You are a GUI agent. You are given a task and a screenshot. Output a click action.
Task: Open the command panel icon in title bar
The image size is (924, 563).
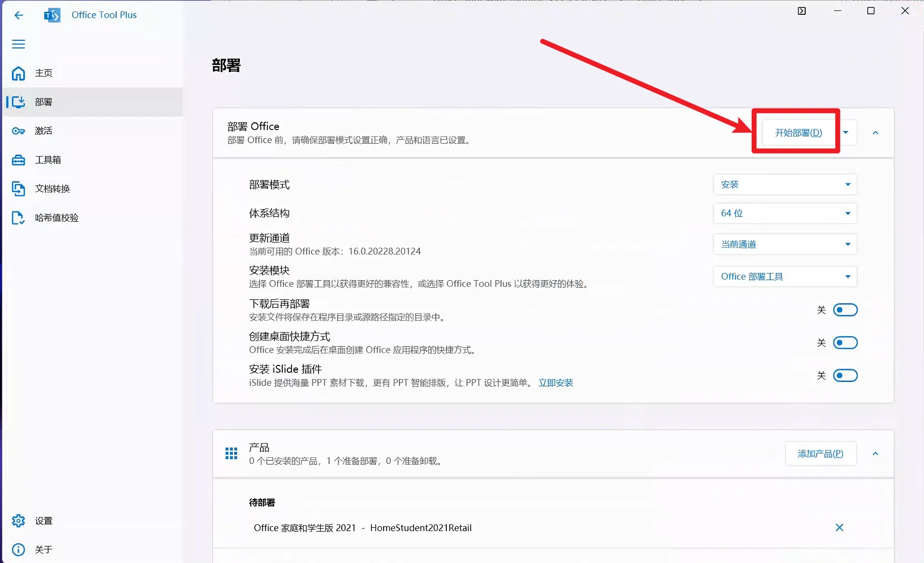click(x=802, y=11)
